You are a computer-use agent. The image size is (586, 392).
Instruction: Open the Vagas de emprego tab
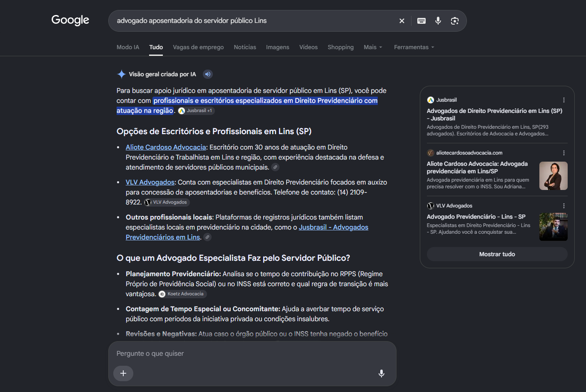tap(198, 47)
